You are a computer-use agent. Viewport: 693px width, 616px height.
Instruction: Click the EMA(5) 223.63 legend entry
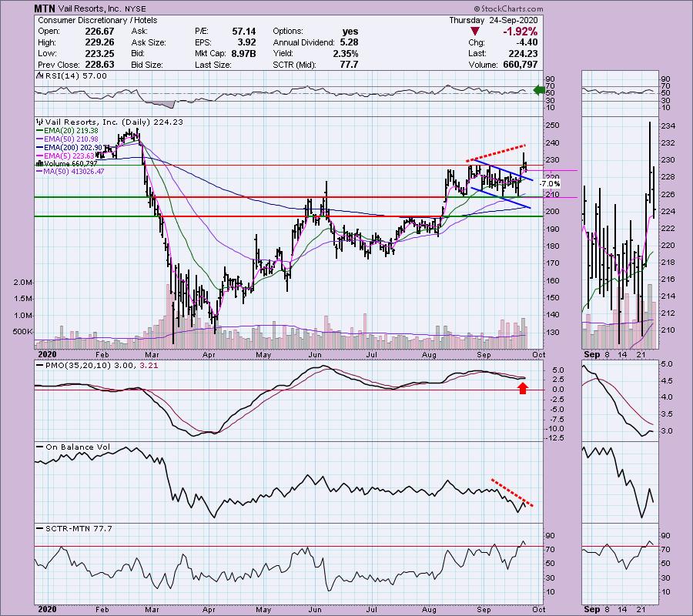coord(69,156)
